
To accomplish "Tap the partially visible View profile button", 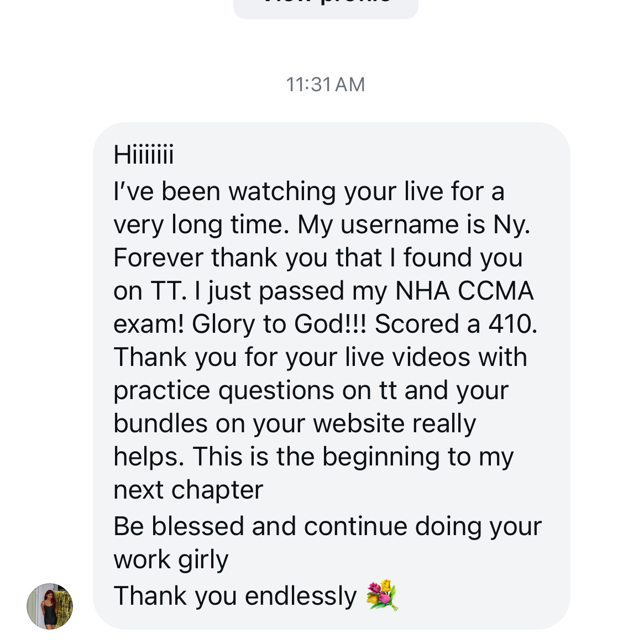I will [x=326, y=7].
